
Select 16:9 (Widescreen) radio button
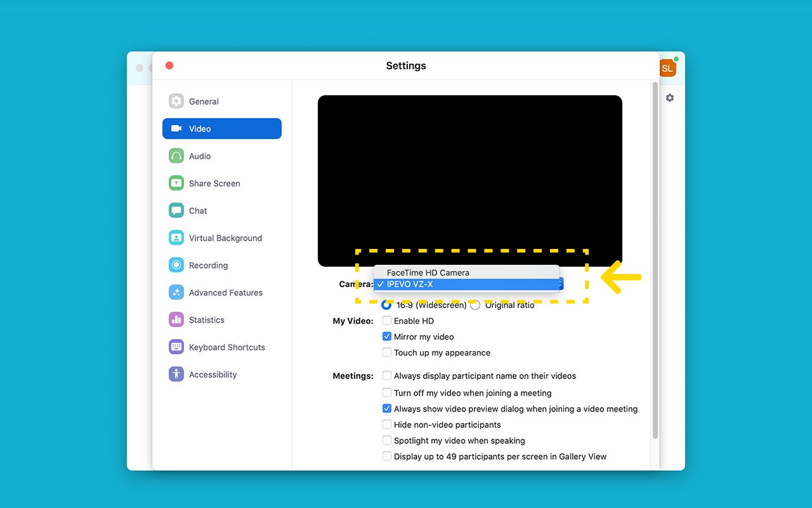386,305
